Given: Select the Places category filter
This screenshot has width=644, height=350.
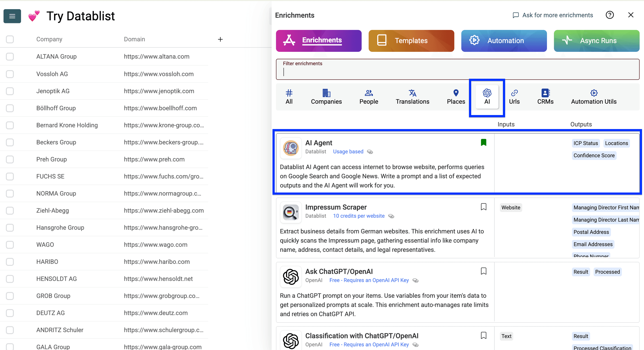Looking at the screenshot, I should (x=456, y=97).
